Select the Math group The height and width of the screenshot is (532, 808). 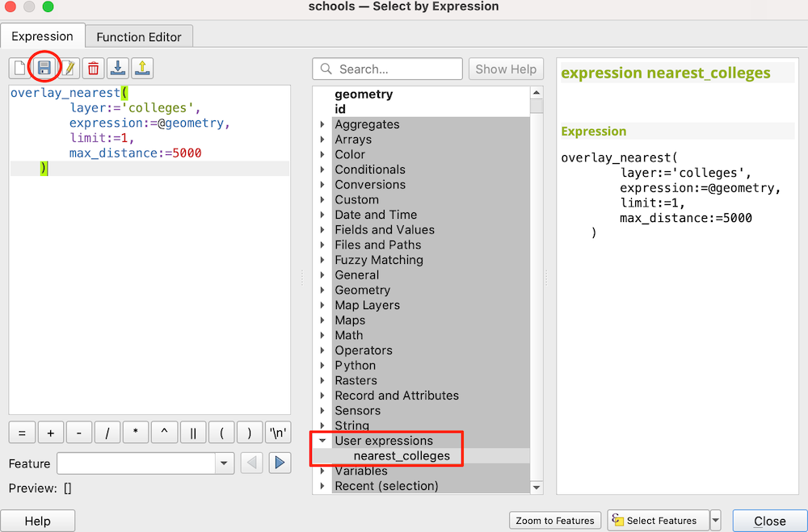tap(349, 335)
